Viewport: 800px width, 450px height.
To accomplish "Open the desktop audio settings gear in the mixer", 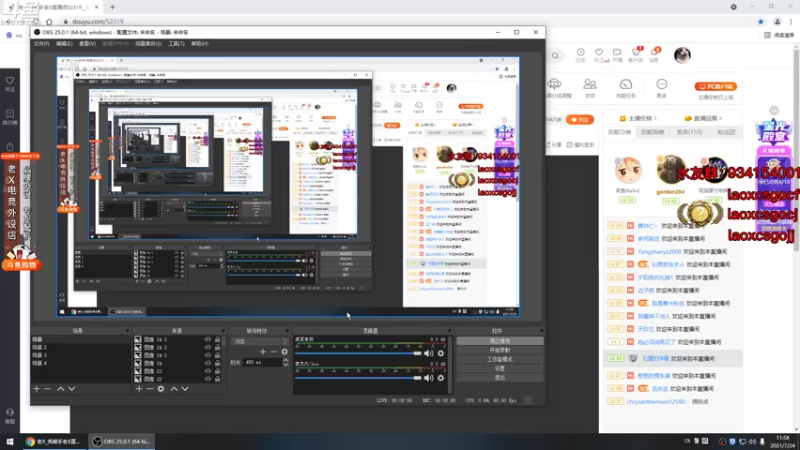I will tap(441, 353).
